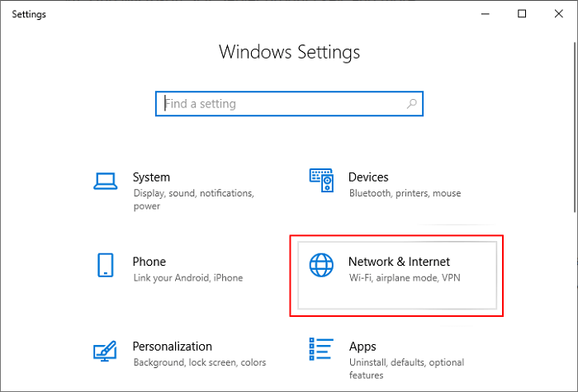Open the Personalization settings heading
This screenshot has width=578, height=392.
click(x=172, y=347)
